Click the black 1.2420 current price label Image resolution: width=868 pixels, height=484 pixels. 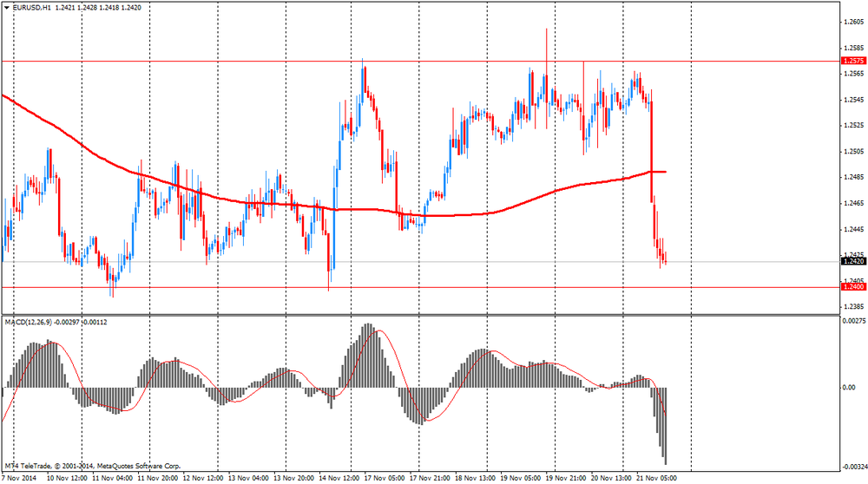(853, 261)
